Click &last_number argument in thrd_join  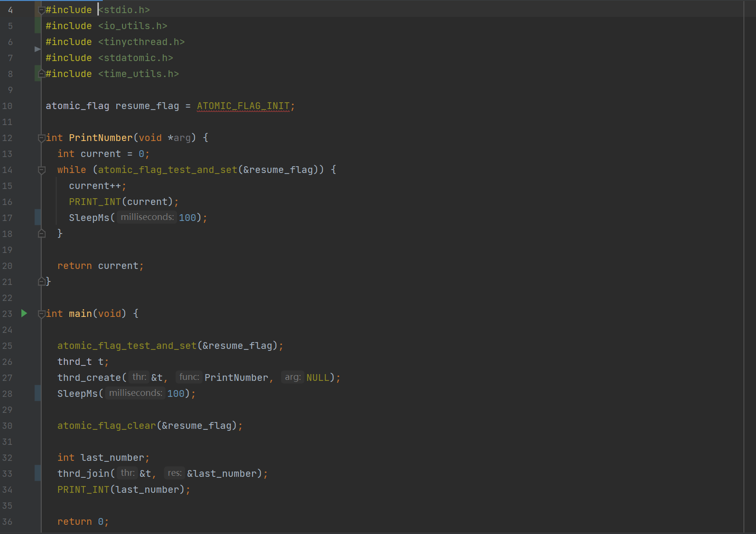(x=222, y=473)
